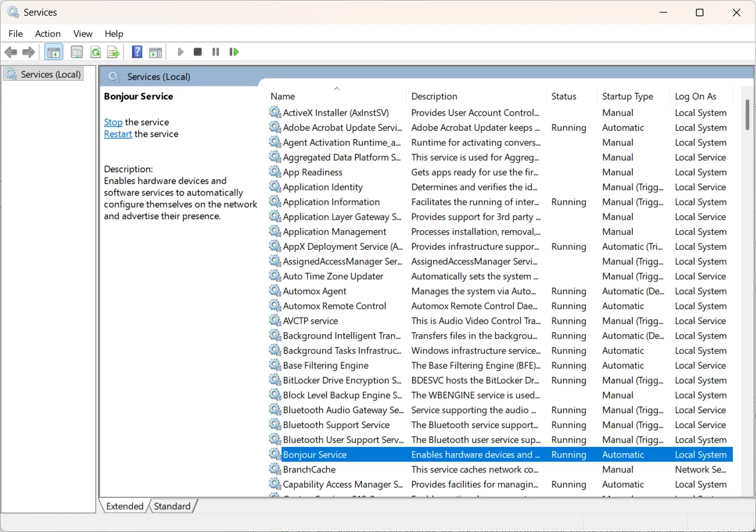Image resolution: width=756 pixels, height=532 pixels.
Task: Switch to the Extended tab
Action: (x=125, y=506)
